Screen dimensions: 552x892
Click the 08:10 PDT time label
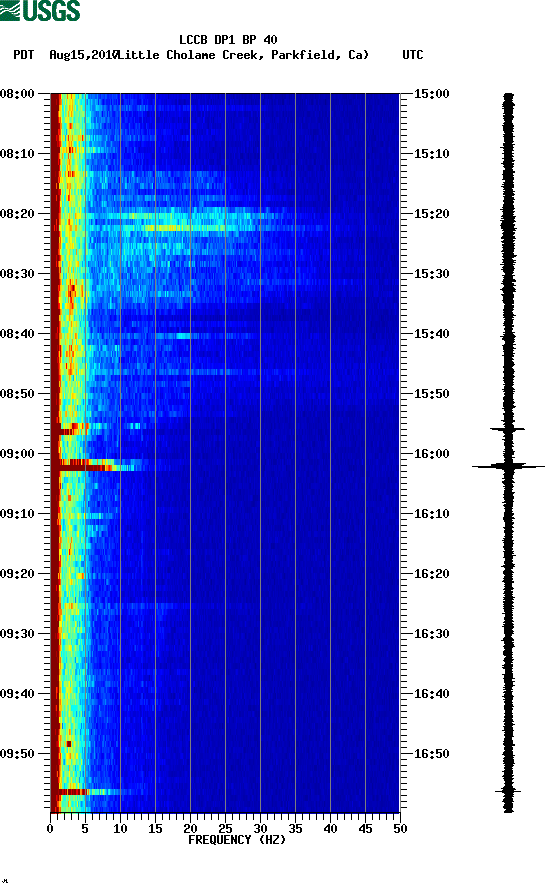click(17, 154)
